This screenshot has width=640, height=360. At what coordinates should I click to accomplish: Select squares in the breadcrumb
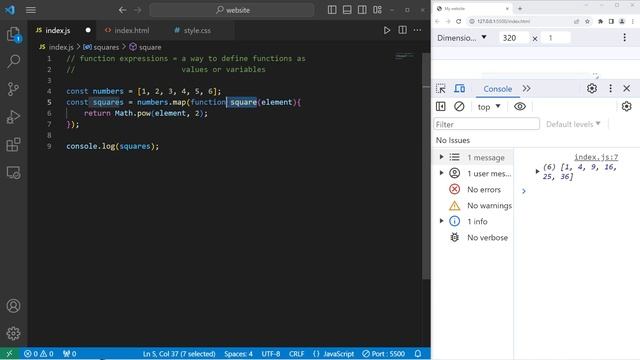(101, 47)
